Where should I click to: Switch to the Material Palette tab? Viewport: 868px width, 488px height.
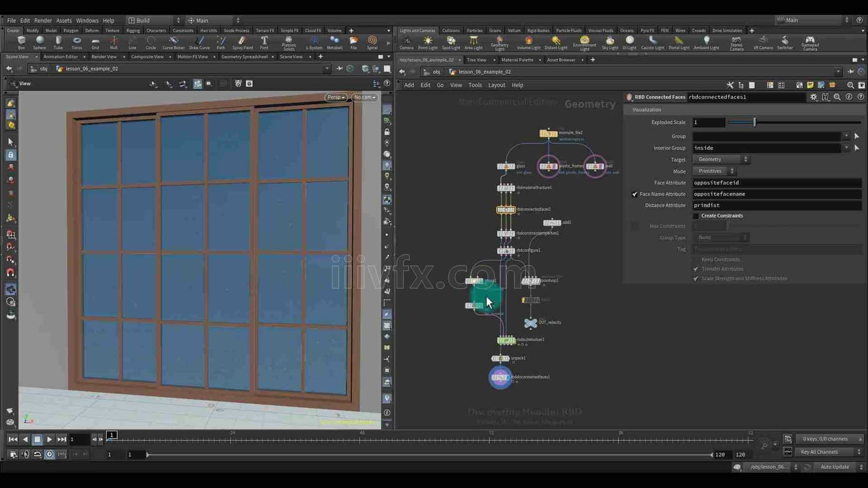[x=517, y=60]
